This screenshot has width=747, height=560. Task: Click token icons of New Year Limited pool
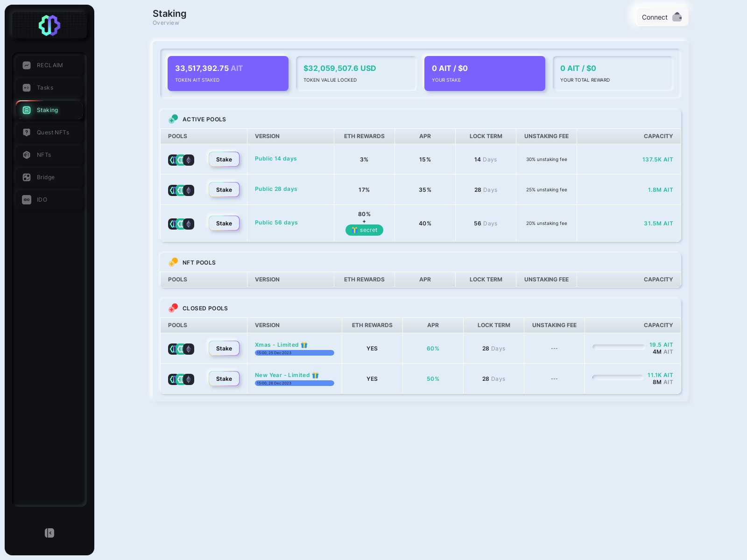point(181,379)
